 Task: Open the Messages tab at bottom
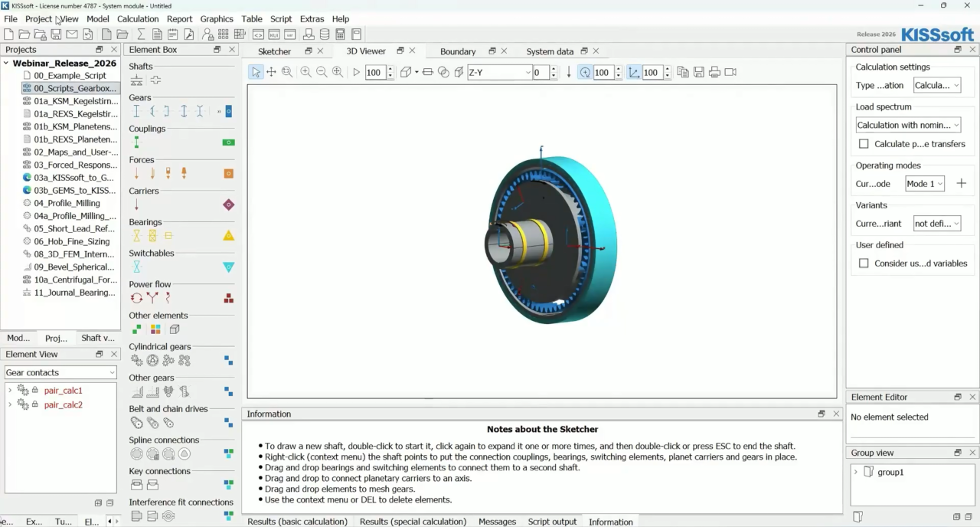pos(497,522)
